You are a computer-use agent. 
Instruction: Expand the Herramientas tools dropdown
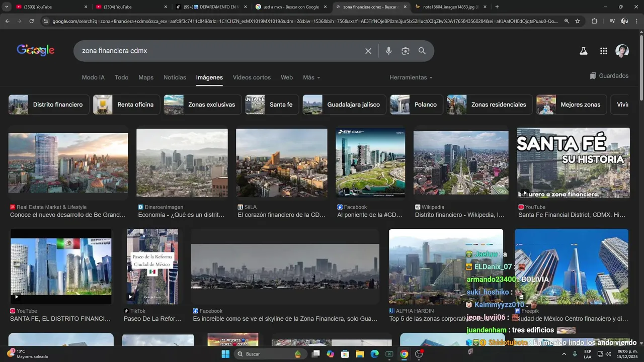(411, 77)
